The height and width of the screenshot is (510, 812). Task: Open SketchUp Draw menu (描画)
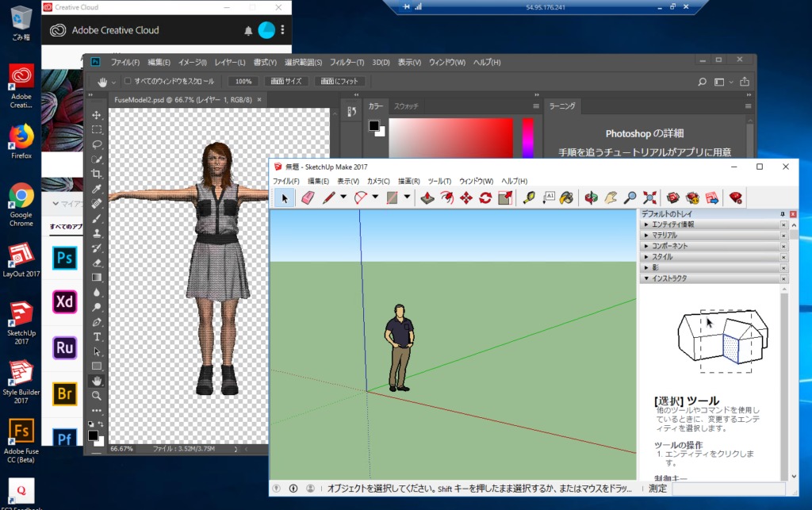[x=408, y=181]
